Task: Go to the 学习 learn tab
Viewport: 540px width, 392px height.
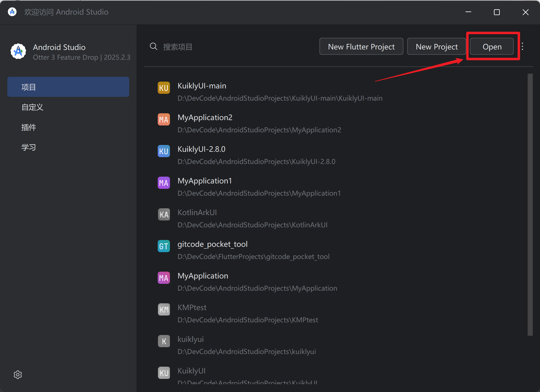Action: click(x=29, y=147)
